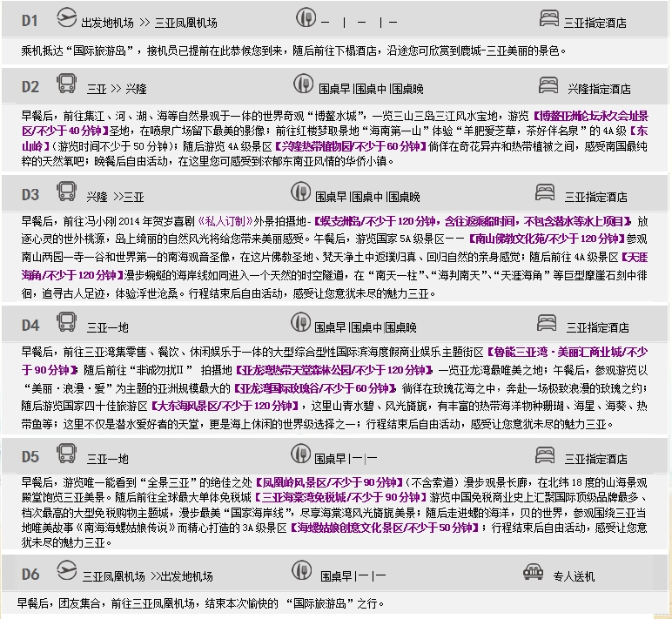Viewport: 672px width, 619px height.
Task: Click the hotel bed icon in the D5 row
Action: [548, 454]
